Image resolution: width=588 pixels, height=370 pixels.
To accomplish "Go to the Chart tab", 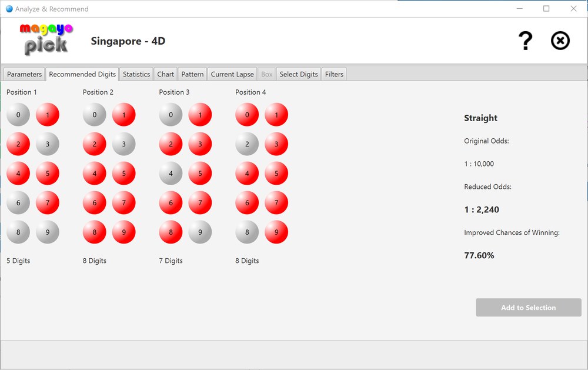I will point(166,74).
